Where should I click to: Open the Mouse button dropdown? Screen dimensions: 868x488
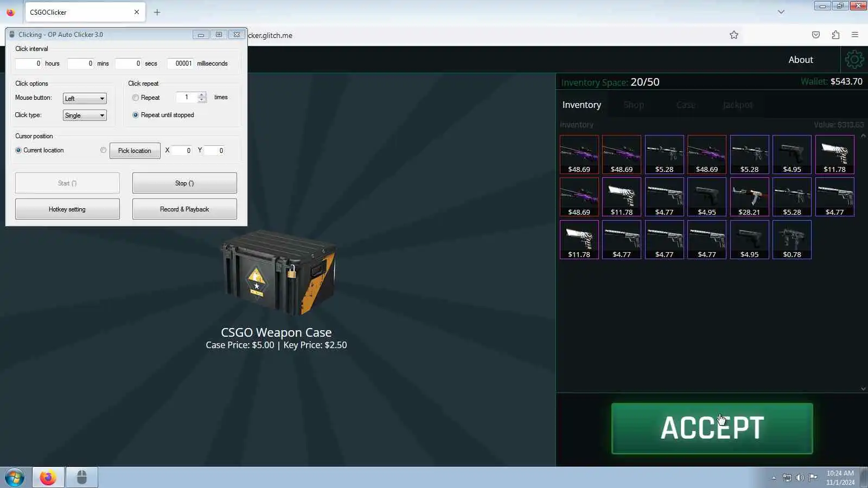point(85,98)
